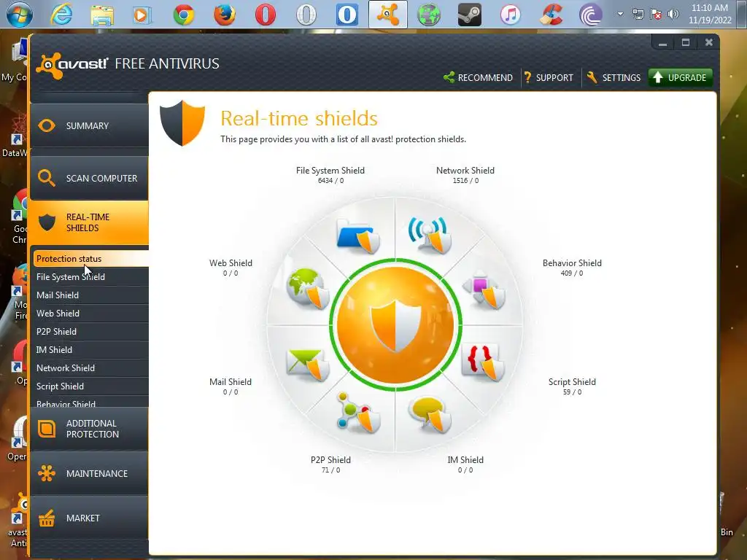Click the Script Shield label beside wheel
The image size is (747, 560).
coord(572,382)
